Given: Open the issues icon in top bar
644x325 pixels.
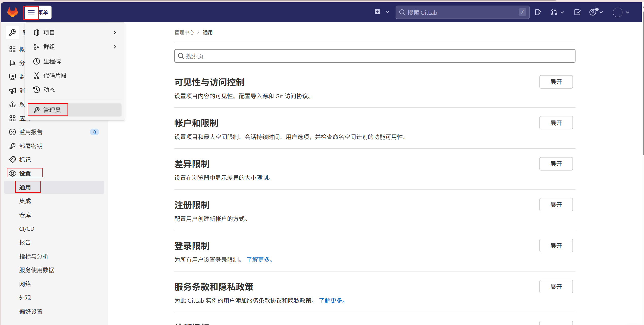Looking at the screenshot, I should coord(537,12).
